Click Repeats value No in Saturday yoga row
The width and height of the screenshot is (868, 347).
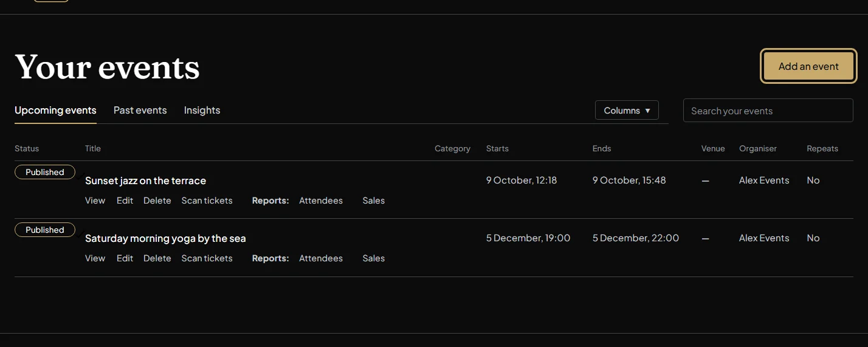(x=813, y=238)
